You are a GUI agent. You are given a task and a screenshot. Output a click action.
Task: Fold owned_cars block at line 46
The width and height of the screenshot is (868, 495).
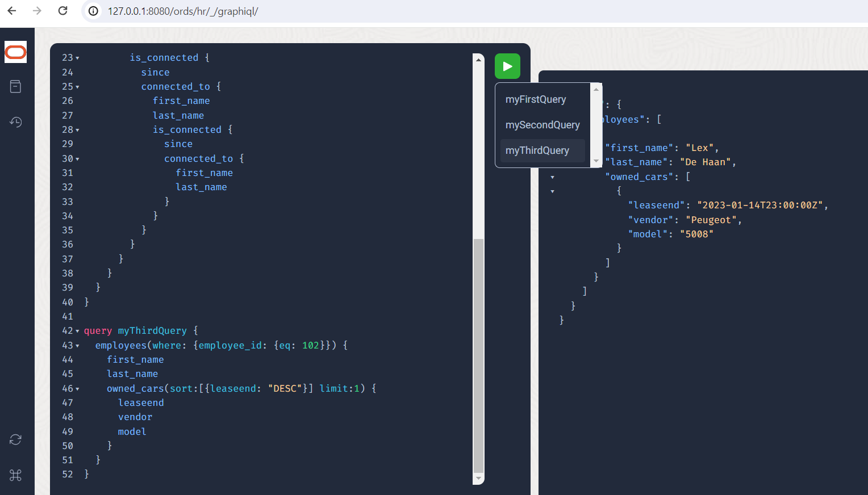coord(77,389)
